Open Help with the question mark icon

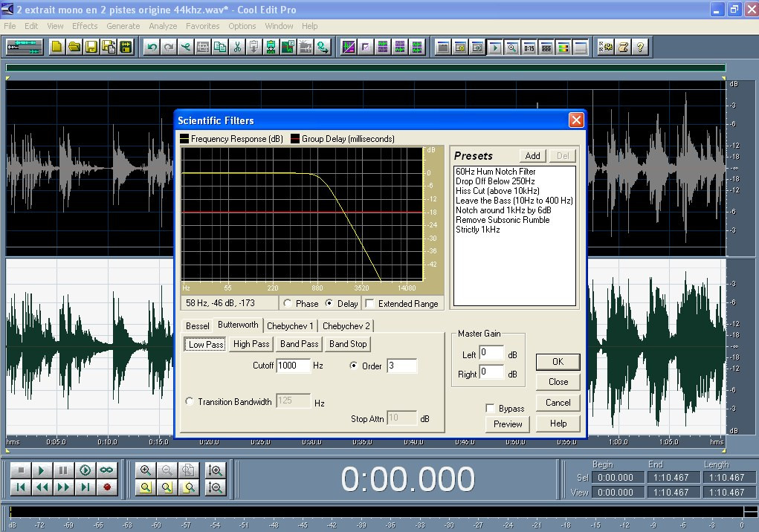639,47
